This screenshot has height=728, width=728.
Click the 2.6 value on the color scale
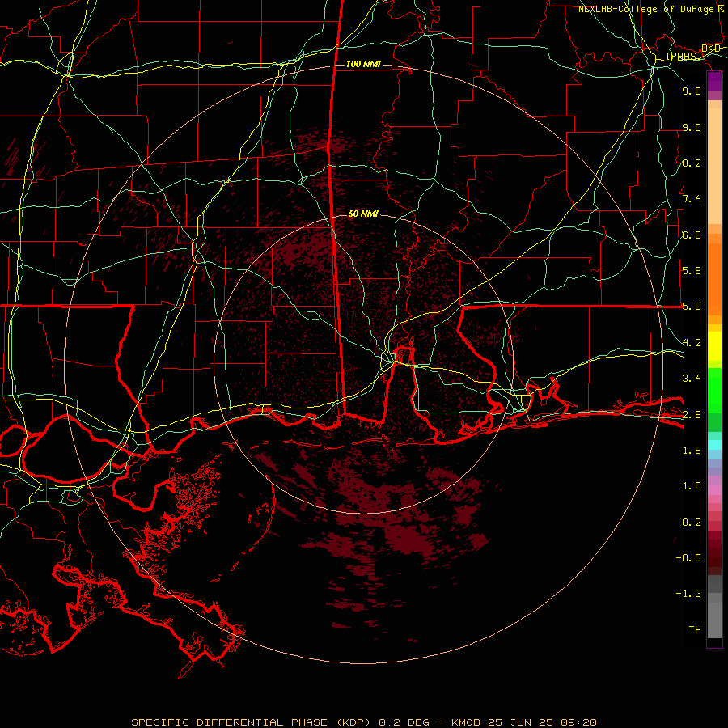click(692, 415)
